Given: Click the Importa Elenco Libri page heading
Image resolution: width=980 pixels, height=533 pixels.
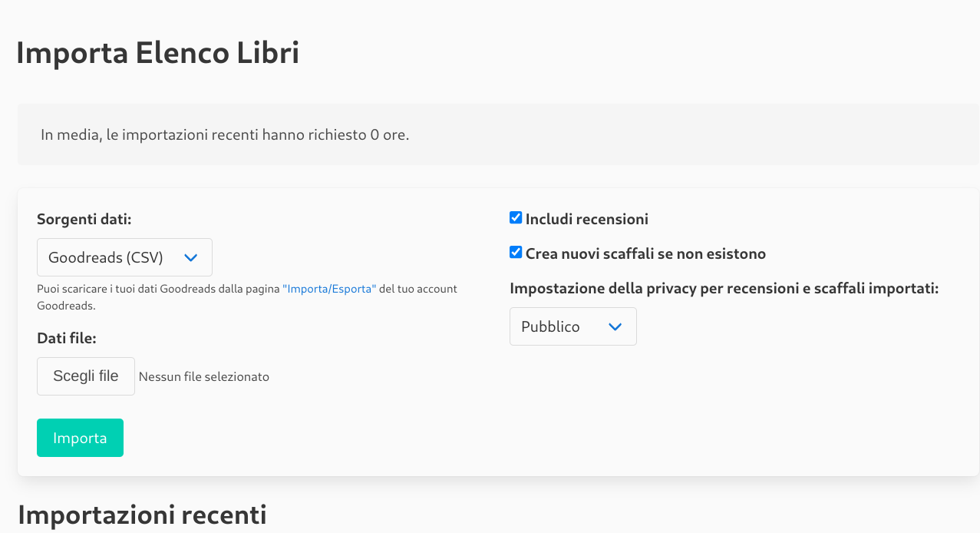Looking at the screenshot, I should [x=157, y=53].
